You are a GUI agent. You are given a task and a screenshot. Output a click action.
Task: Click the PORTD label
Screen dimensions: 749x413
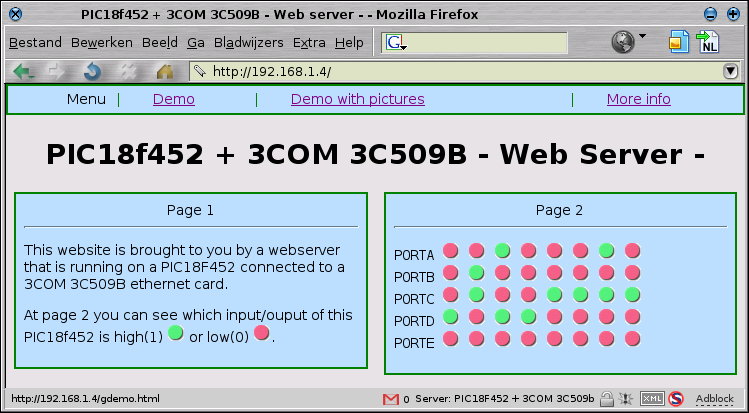[414, 321]
